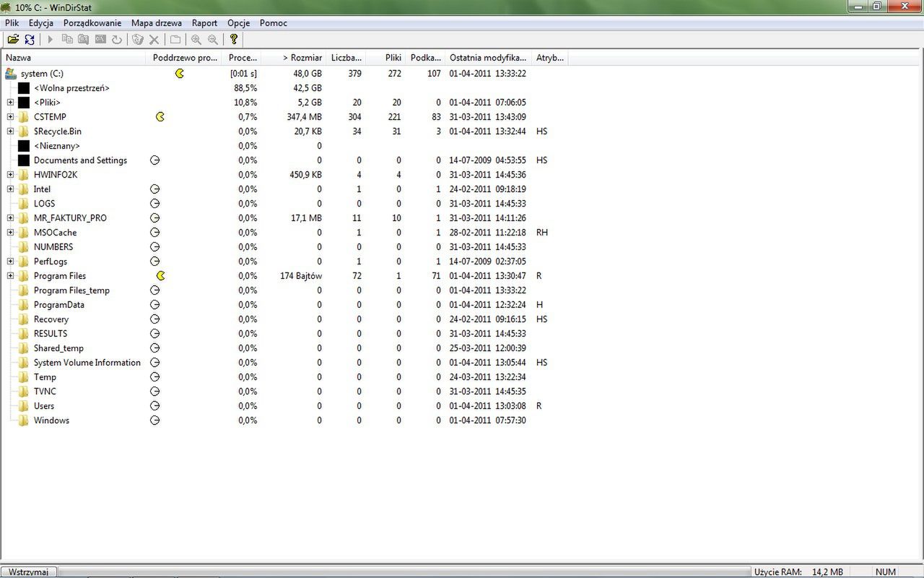Click the NUMBERS folder name
Viewport: 924px width, 578px height.
point(53,246)
